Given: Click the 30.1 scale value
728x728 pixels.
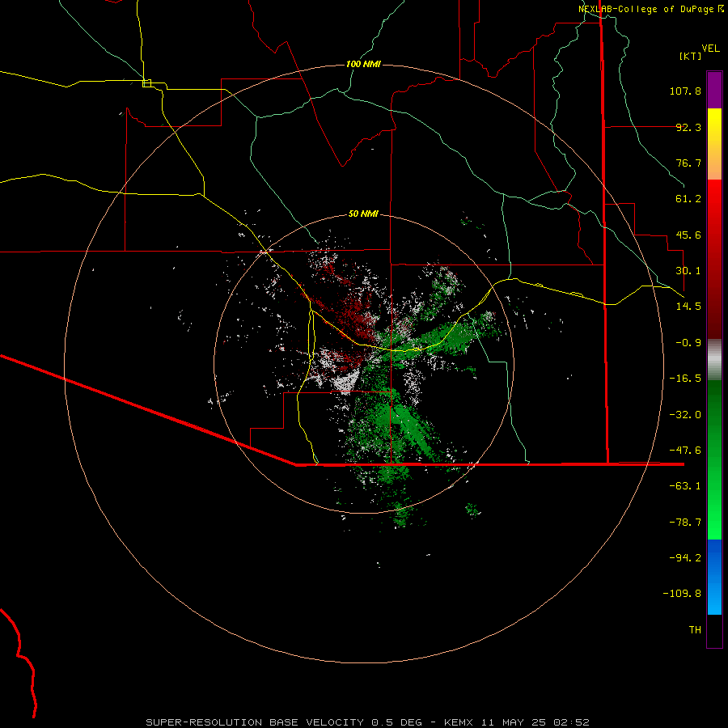Looking at the screenshot, I should (688, 271).
